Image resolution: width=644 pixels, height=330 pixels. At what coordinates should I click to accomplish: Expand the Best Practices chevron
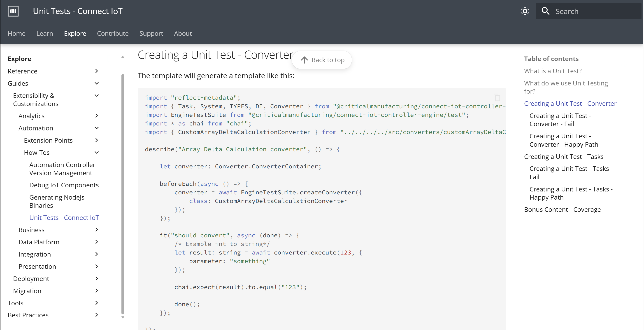tap(97, 315)
